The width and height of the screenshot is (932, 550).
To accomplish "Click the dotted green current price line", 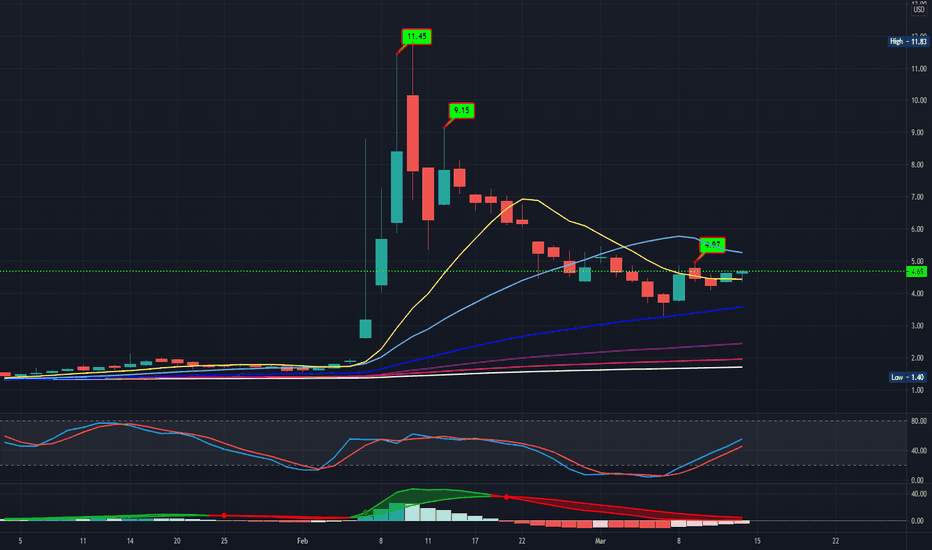I will [x=452, y=272].
